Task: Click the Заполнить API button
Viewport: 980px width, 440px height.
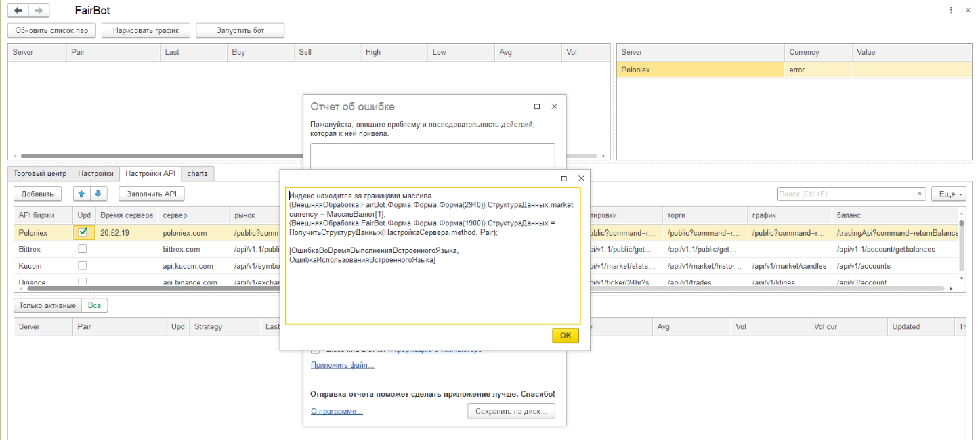Action: tap(152, 194)
